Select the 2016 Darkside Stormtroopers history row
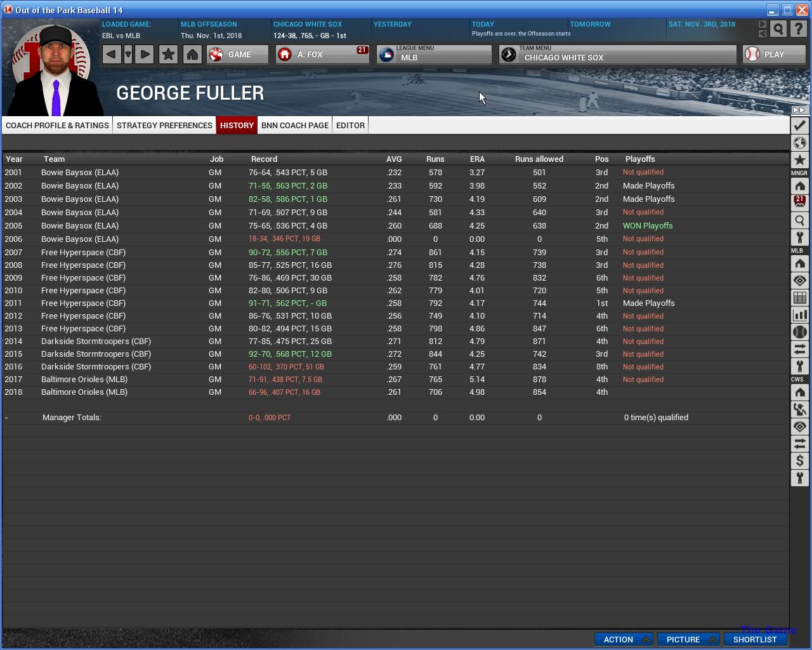The width and height of the screenshot is (812, 650). [395, 367]
